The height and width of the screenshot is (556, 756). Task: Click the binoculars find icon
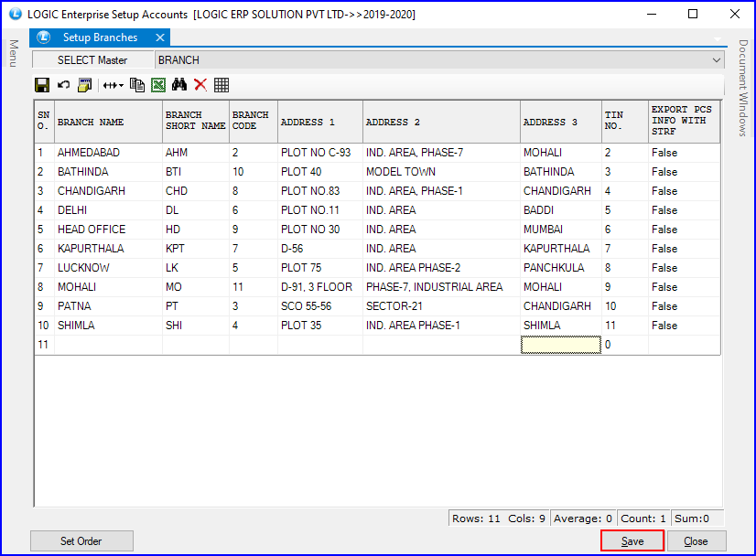click(179, 85)
